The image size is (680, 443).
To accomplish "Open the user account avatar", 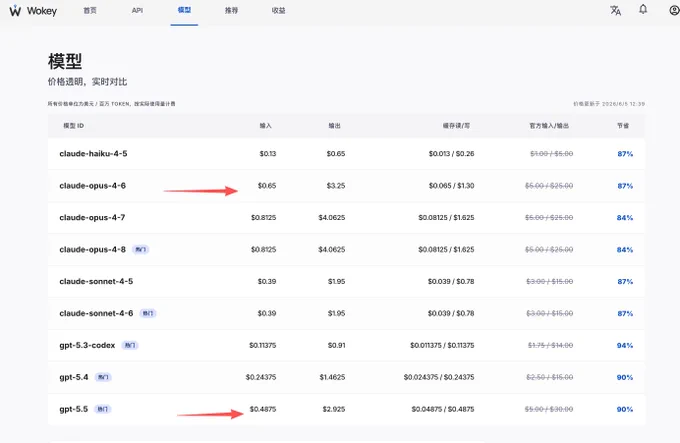I will [674, 10].
